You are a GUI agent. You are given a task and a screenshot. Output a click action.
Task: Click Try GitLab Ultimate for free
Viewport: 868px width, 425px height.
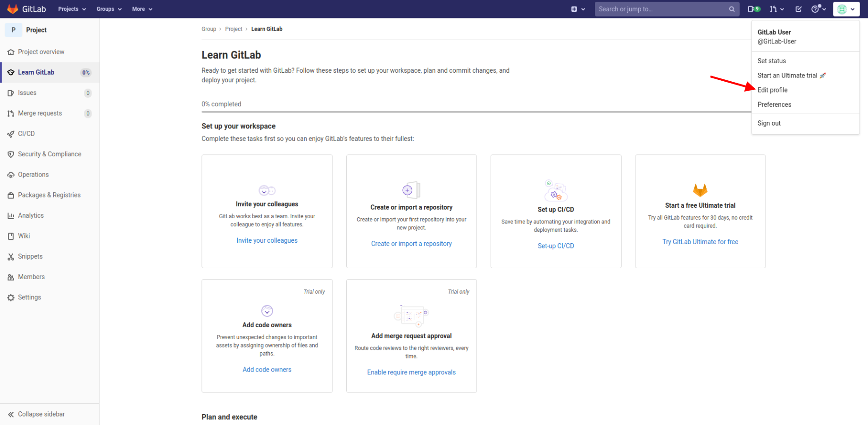pos(700,242)
